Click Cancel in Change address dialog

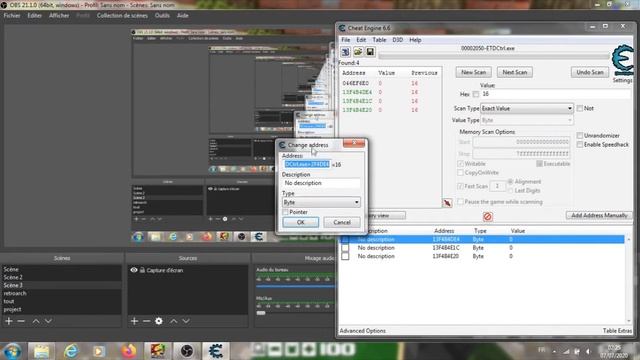342,222
